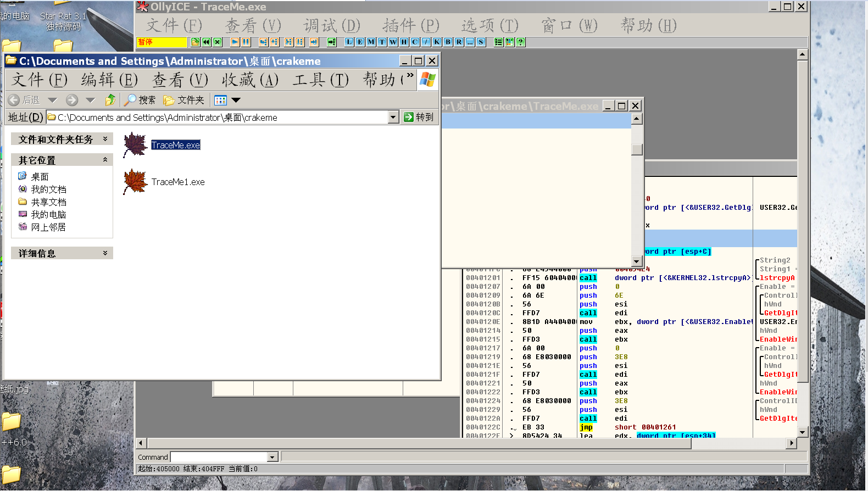Click the Step Into toolbar icon

pos(263,42)
